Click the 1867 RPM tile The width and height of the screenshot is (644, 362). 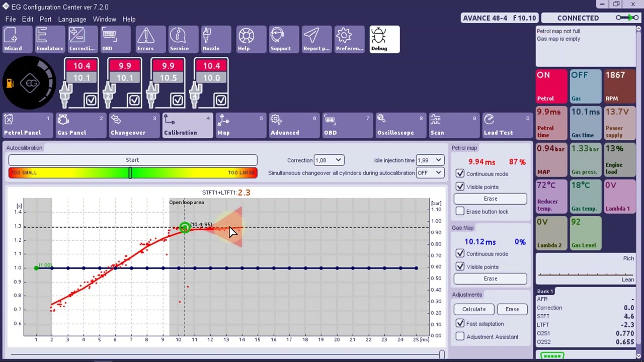(x=620, y=86)
